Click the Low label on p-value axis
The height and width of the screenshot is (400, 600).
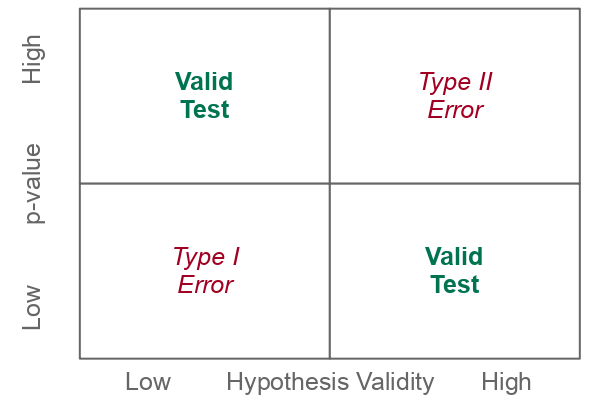[x=31, y=307]
